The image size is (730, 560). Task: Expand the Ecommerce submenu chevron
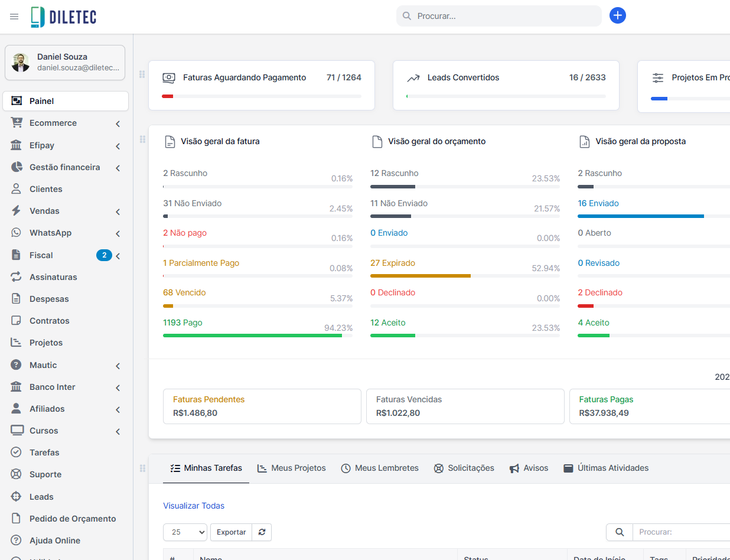coord(118,124)
